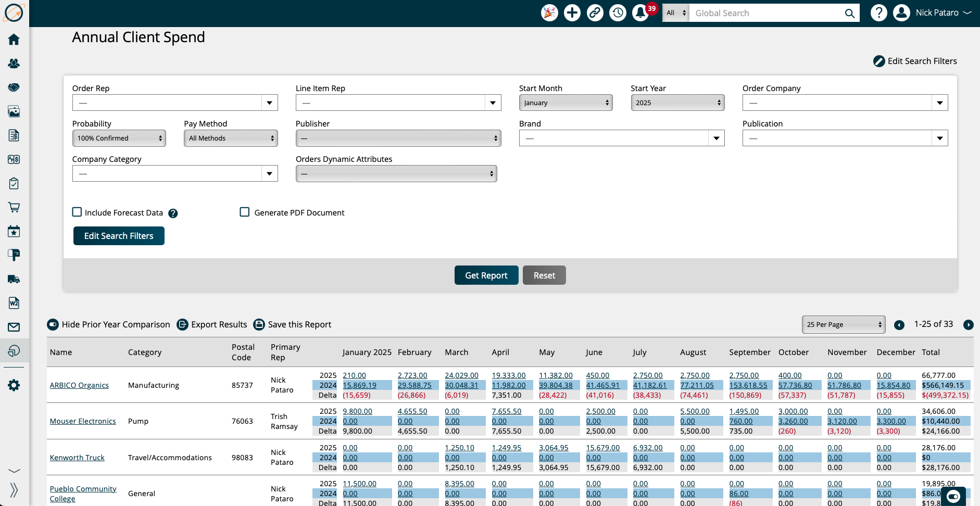Open the Start Month January selector
The image size is (980, 506).
pyautogui.click(x=566, y=103)
